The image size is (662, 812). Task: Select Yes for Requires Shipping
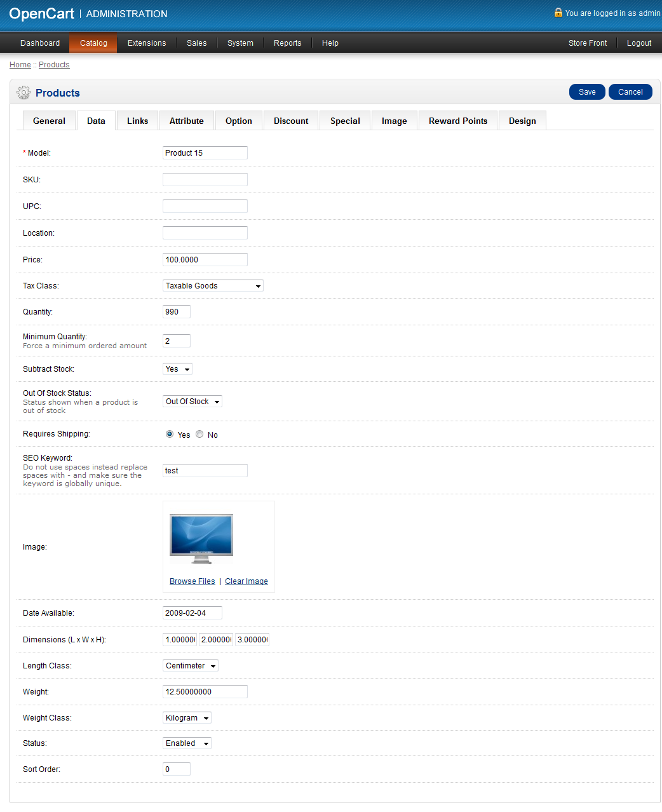(170, 435)
